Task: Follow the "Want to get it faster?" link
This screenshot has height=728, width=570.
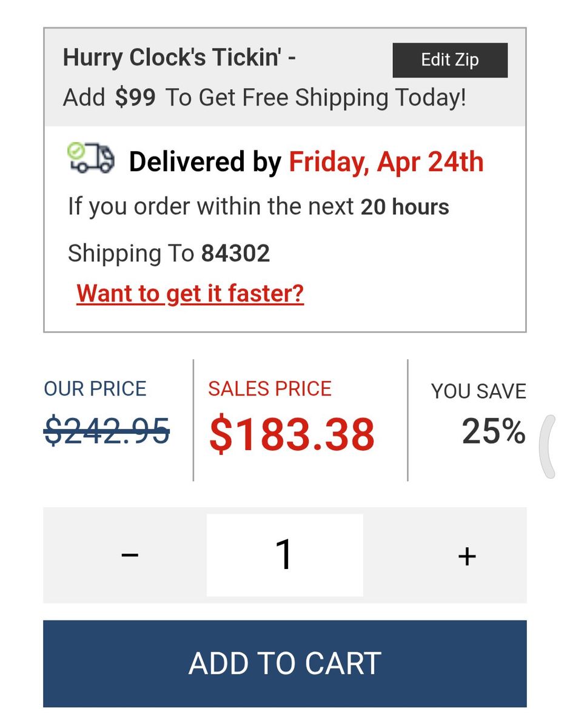Action: point(190,294)
